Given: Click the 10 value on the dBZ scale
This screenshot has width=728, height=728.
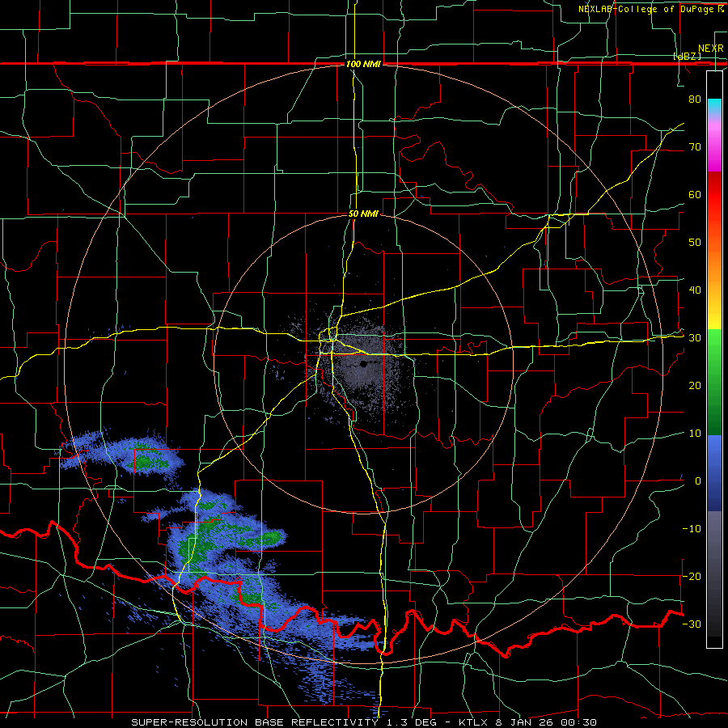Looking at the screenshot, I should pos(695,434).
